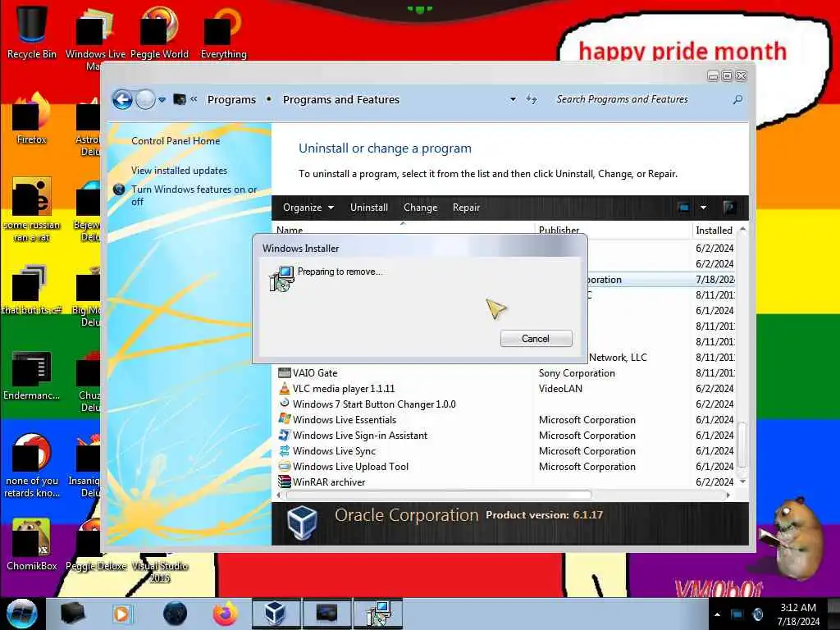Click VideoLAN publisher cell
840x630 pixels.
(560, 388)
